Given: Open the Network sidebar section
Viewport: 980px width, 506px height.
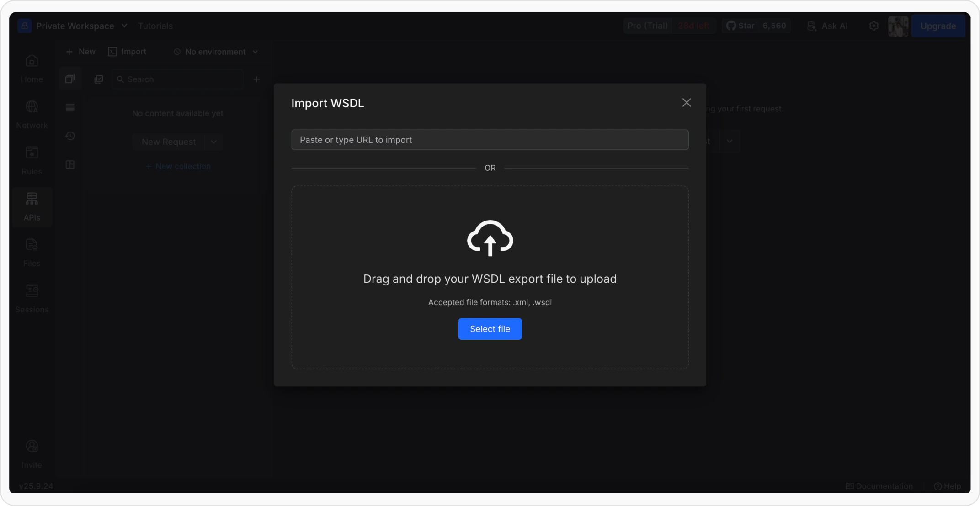Looking at the screenshot, I should 32,115.
